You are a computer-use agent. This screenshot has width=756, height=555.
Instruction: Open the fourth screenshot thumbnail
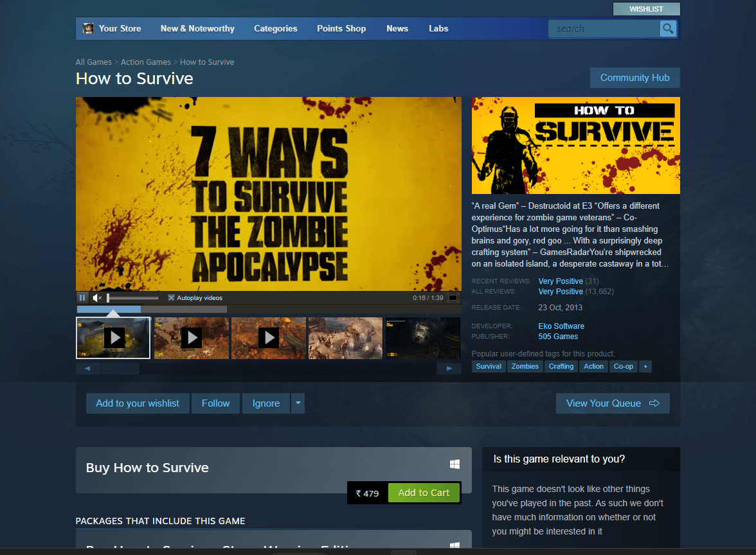346,338
